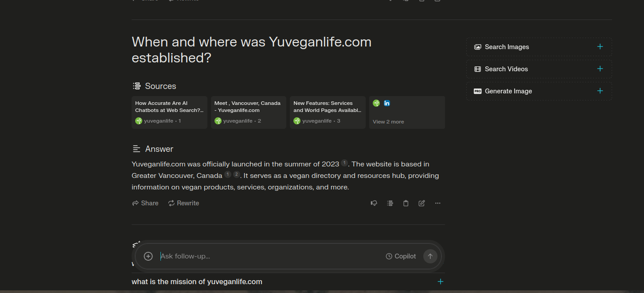Click the edit query pencil icon
Viewport: 644px width, 293px height.
422,203
